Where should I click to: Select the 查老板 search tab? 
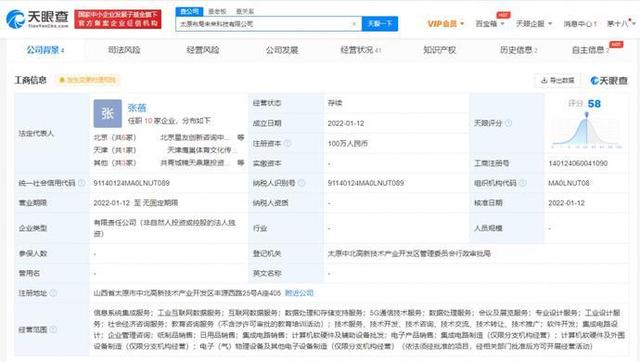coord(217,11)
